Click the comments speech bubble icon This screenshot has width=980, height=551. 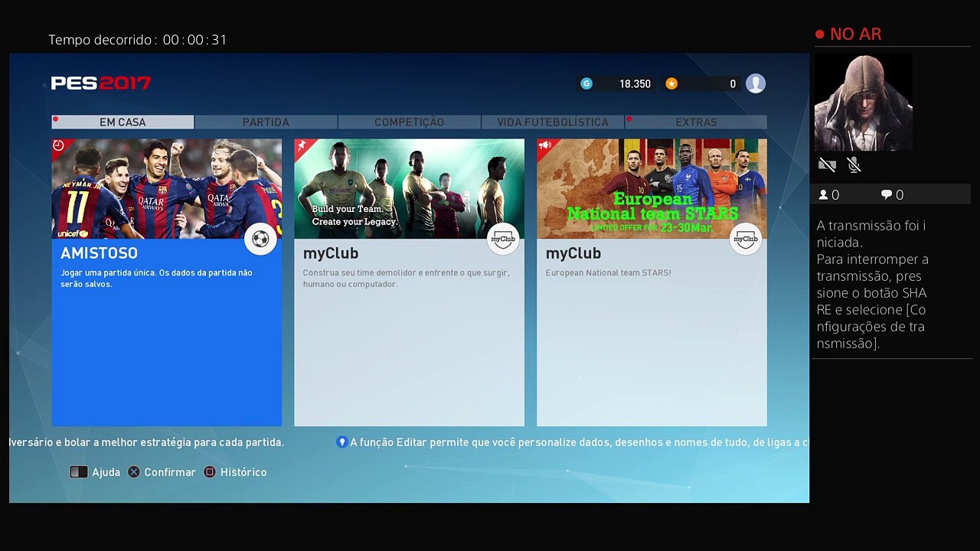pos(887,195)
